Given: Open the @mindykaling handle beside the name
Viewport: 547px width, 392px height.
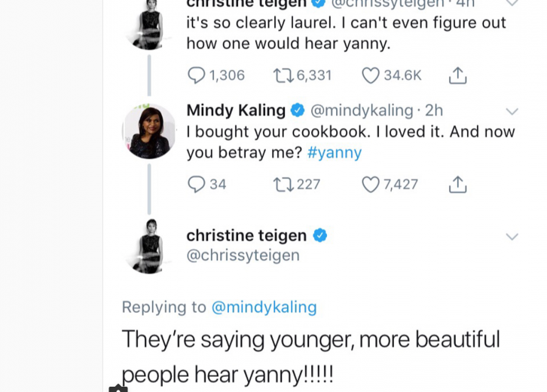Looking at the screenshot, I should (362, 111).
